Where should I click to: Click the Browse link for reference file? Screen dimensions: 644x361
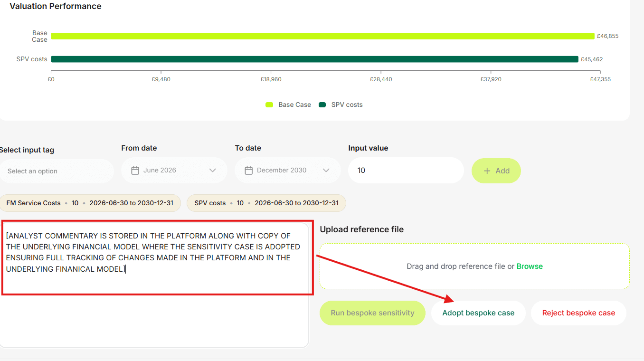coord(529,266)
